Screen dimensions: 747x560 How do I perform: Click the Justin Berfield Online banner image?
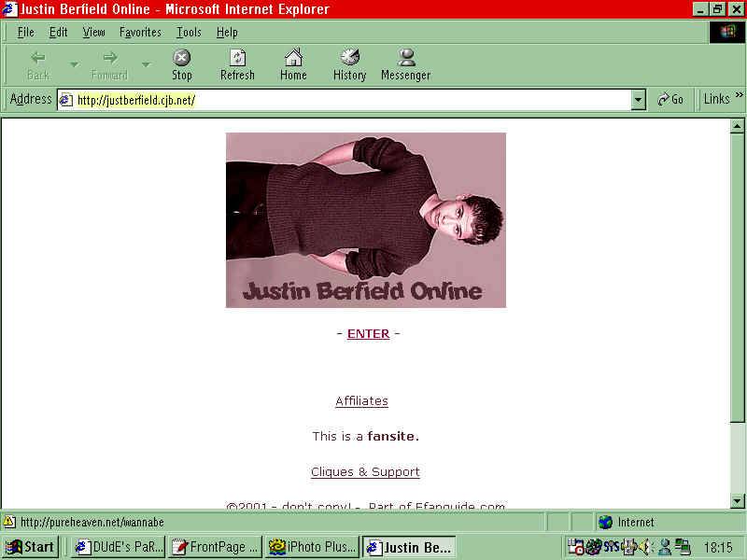366,220
